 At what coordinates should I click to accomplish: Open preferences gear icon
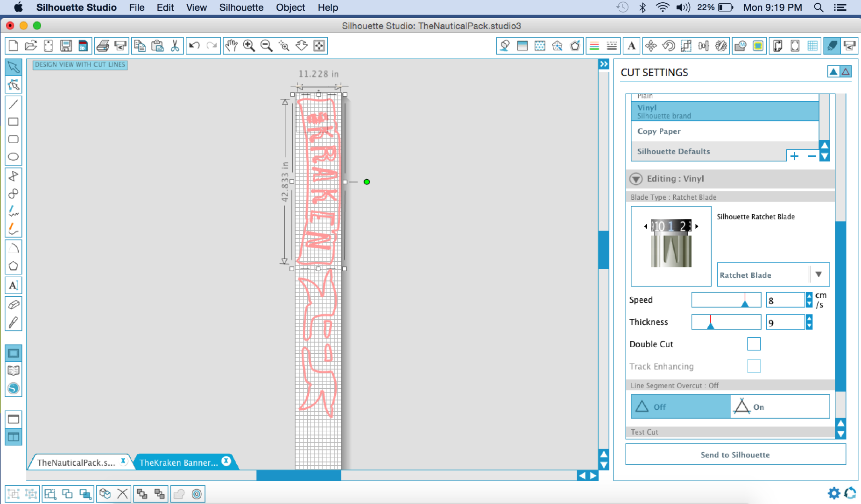pyautogui.click(x=834, y=493)
